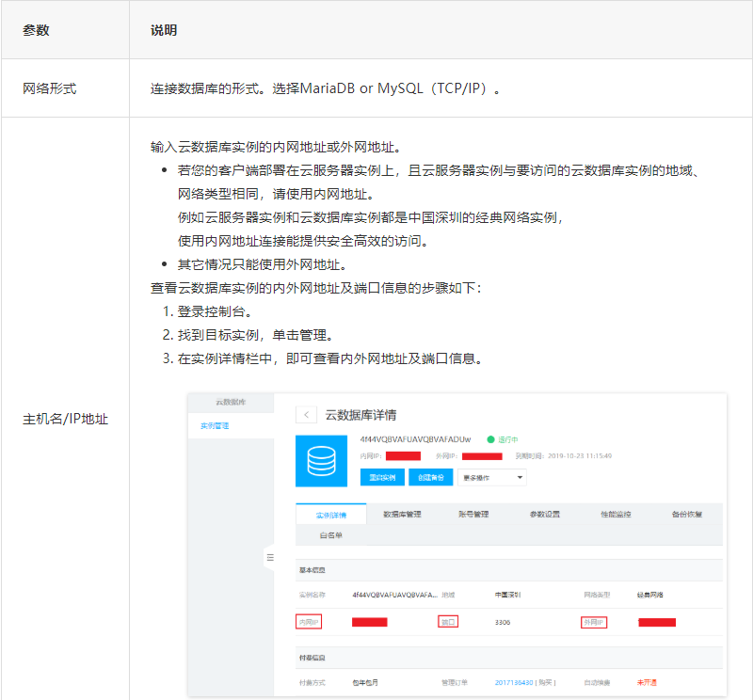Click the blue database instance icon
The image size is (753, 700).
point(322,461)
